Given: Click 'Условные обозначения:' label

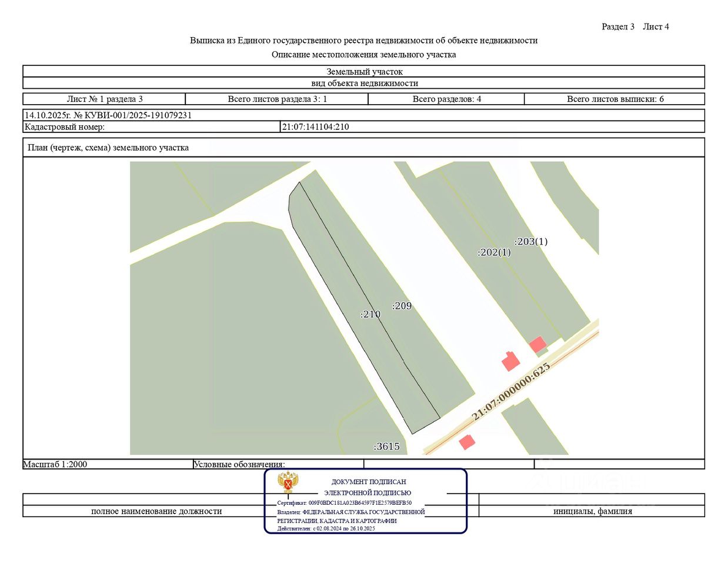Looking at the screenshot, I should pyautogui.click(x=239, y=464).
